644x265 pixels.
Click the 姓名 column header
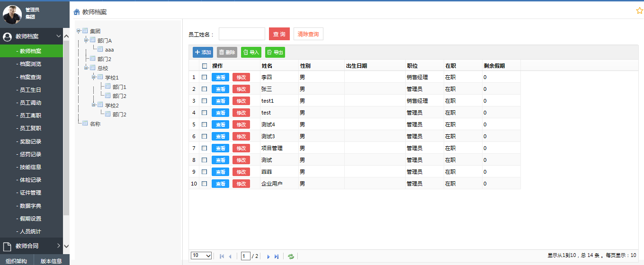(279, 66)
